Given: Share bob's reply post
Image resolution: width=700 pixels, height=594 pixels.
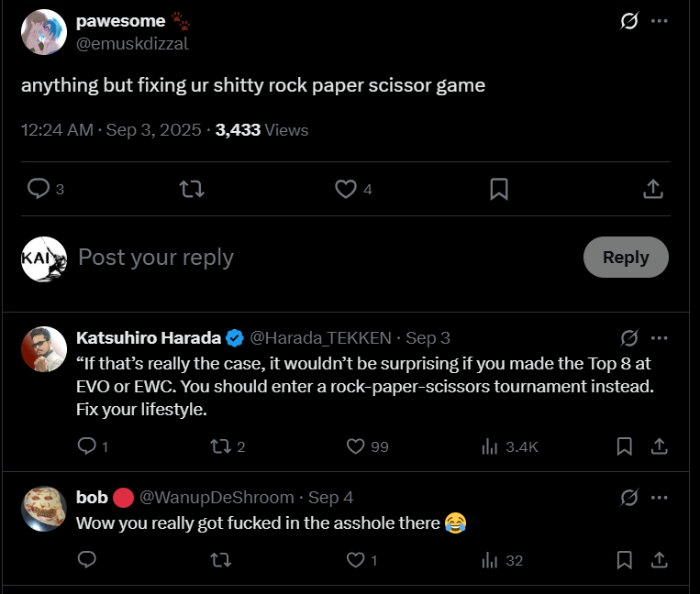Looking at the screenshot, I should [x=658, y=559].
